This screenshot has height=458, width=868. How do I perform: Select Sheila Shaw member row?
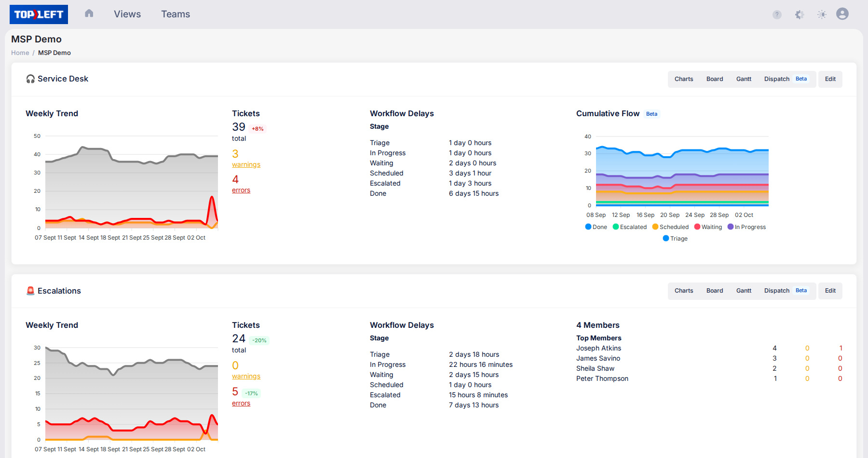click(x=709, y=368)
